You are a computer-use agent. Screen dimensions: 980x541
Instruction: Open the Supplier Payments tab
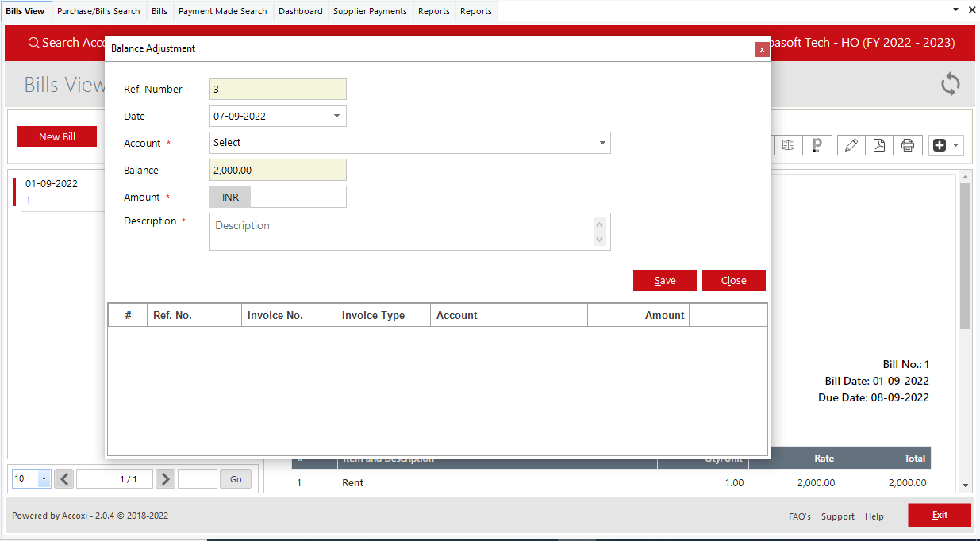[x=370, y=11]
